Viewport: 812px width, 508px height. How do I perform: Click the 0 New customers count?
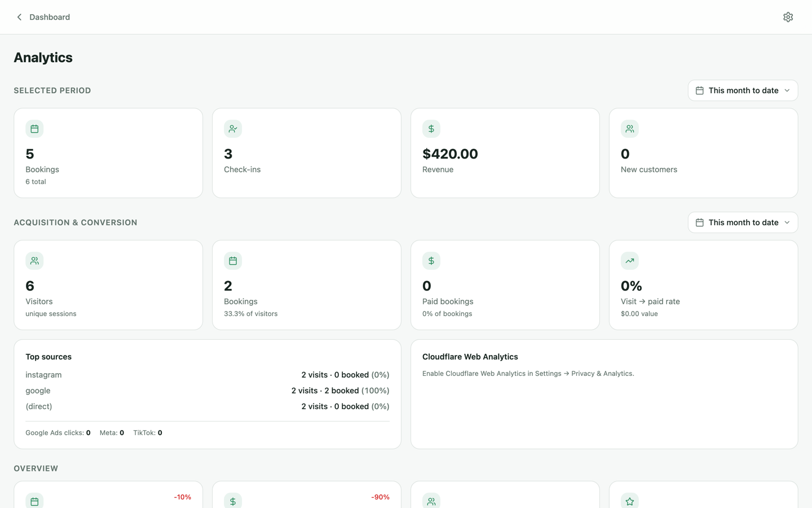pos(625,154)
